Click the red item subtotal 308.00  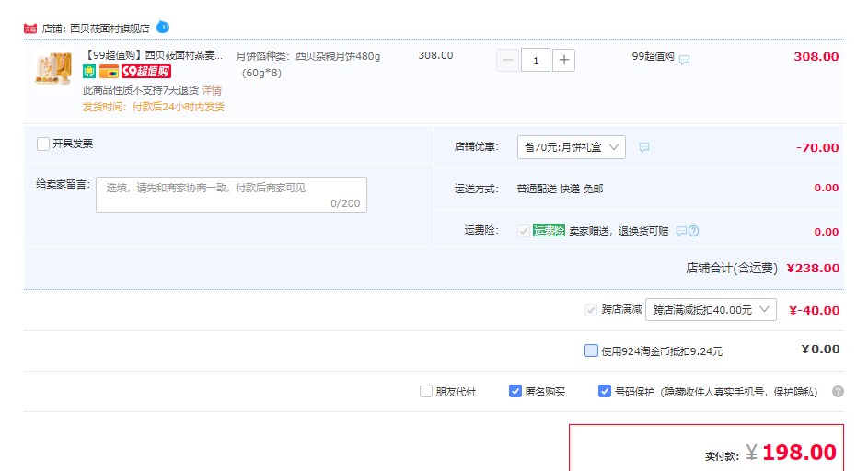click(x=816, y=56)
